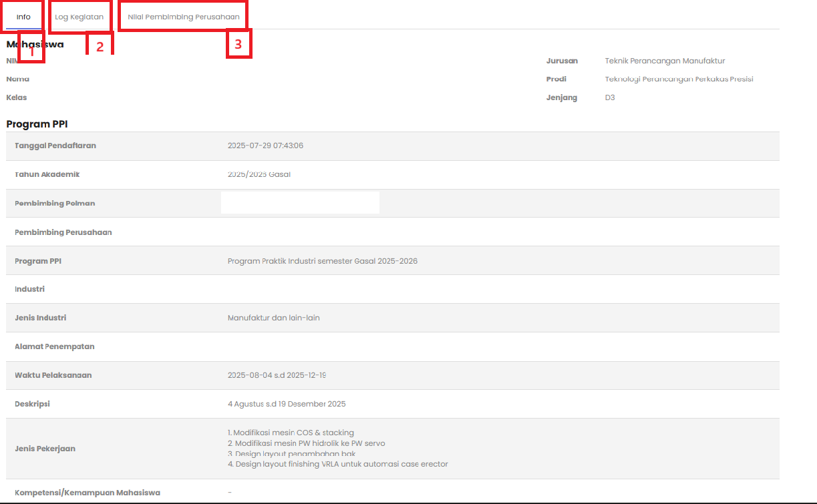
Task: Click the Waktu Pelaksanaan date range
Action: [277, 375]
